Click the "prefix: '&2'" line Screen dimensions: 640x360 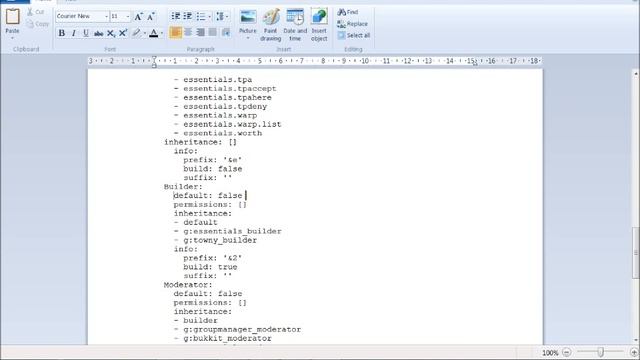213,258
